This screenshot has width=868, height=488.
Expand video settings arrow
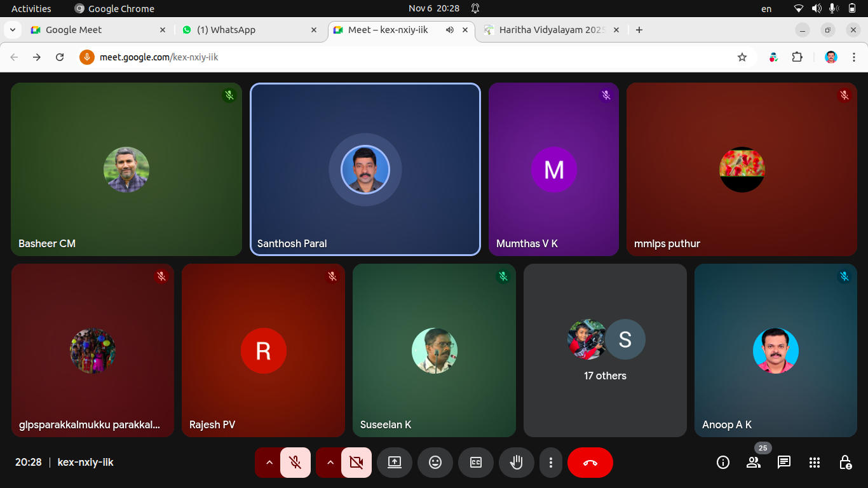pos(330,463)
